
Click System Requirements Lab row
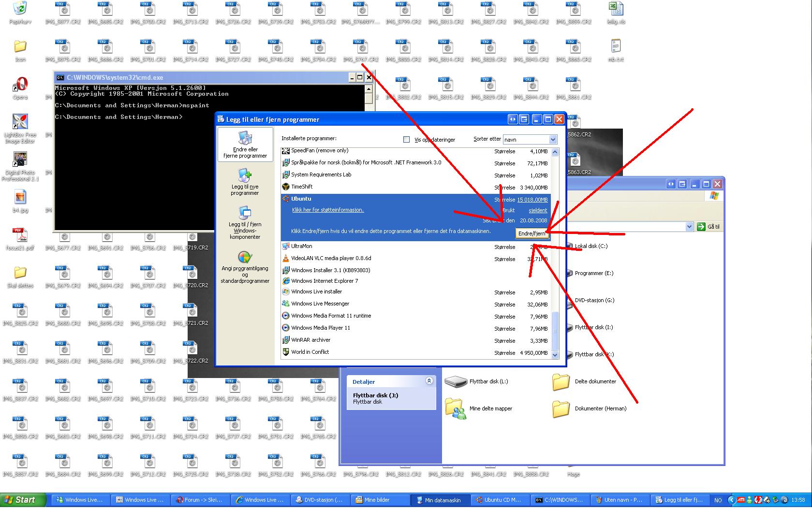coord(416,175)
